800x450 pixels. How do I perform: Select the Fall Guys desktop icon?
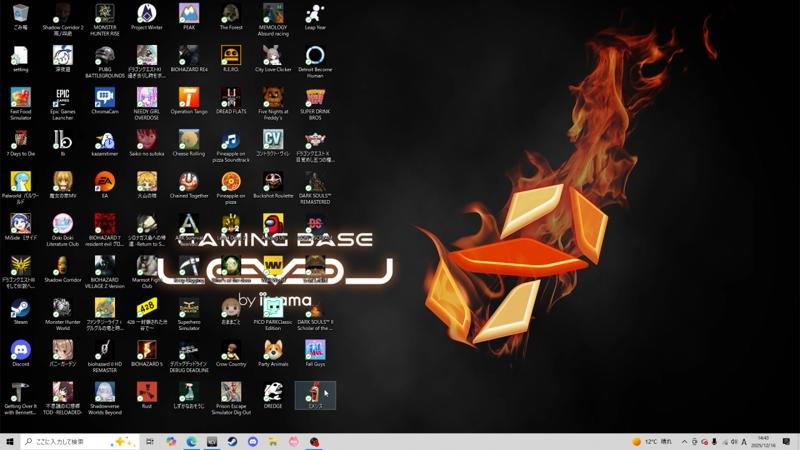point(315,350)
